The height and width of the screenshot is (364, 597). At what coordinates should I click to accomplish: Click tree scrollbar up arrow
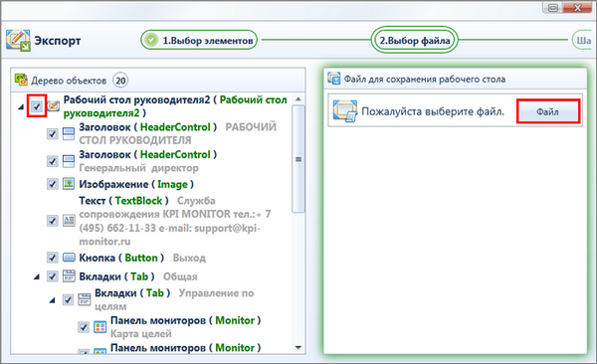[x=298, y=98]
